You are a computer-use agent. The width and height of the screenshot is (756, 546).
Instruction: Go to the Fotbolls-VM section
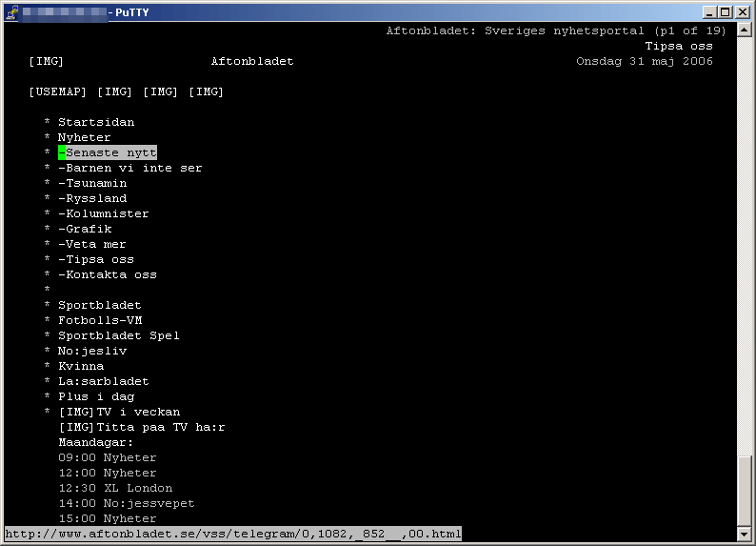coord(100,320)
